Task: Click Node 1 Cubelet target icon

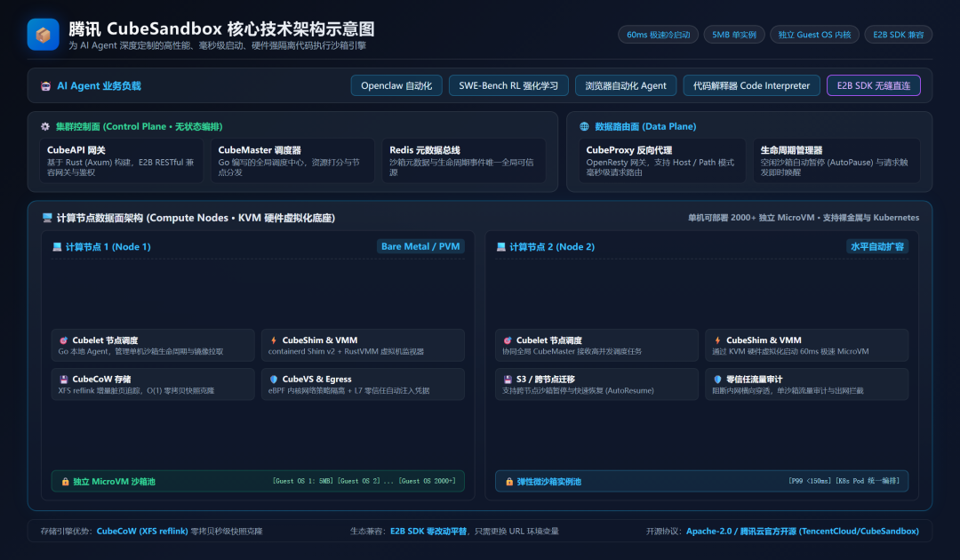Action: click(63, 340)
